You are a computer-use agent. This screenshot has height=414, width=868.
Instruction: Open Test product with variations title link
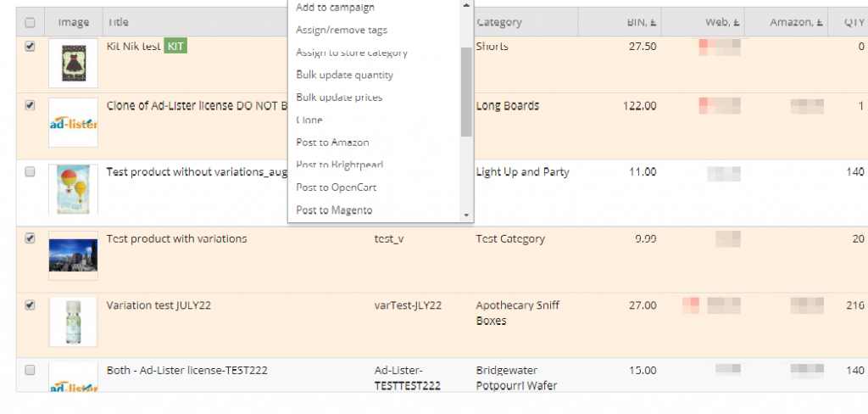(x=176, y=239)
